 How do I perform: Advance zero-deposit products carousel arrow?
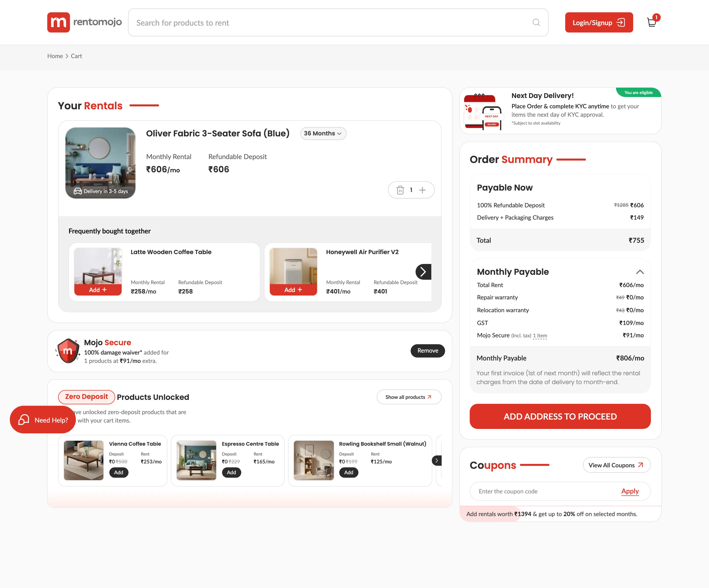tap(436, 460)
